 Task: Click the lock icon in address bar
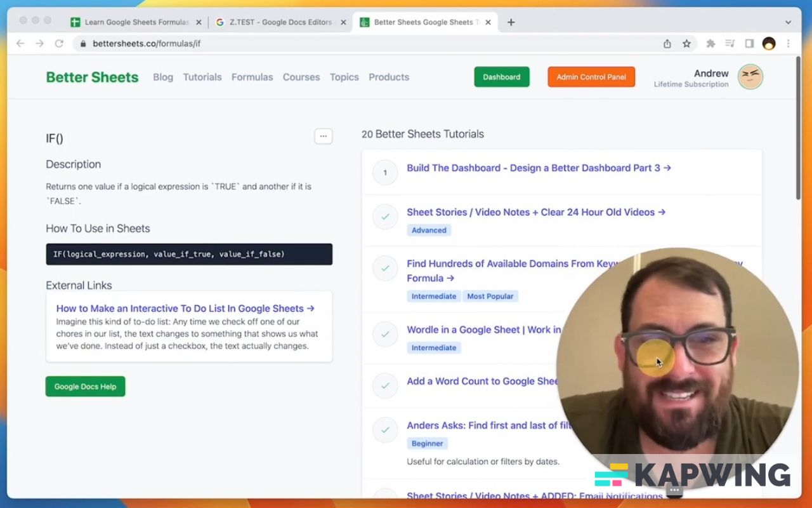pos(83,44)
